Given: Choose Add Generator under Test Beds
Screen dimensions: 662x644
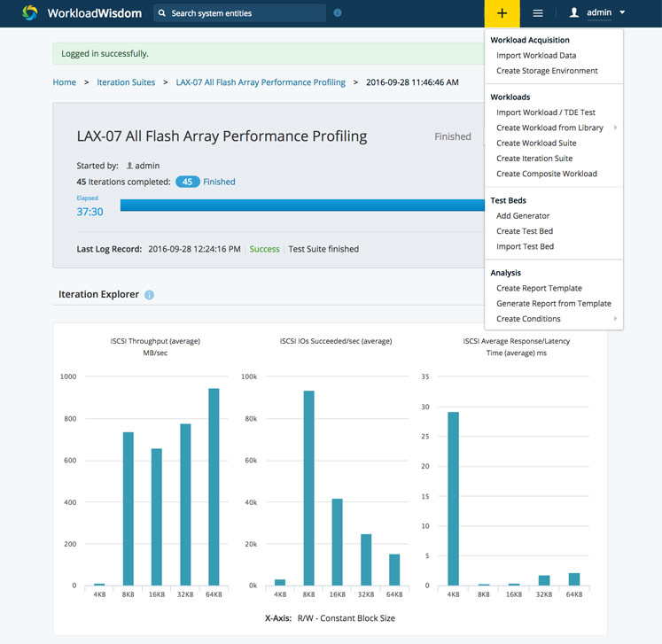Looking at the screenshot, I should [x=523, y=216].
